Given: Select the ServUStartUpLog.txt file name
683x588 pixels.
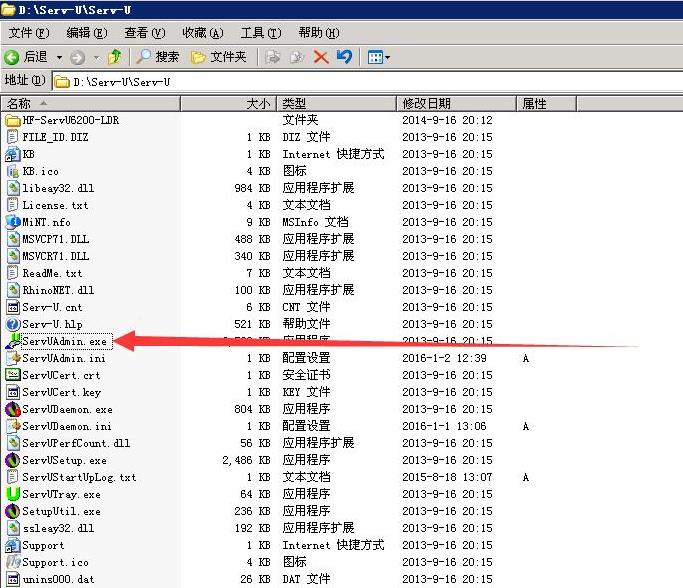Looking at the screenshot, I should pyautogui.click(x=79, y=477).
